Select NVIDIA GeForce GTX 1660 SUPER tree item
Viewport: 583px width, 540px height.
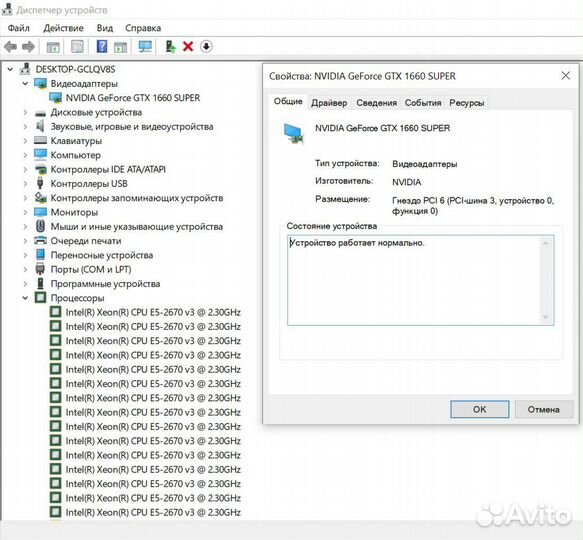pos(133,98)
